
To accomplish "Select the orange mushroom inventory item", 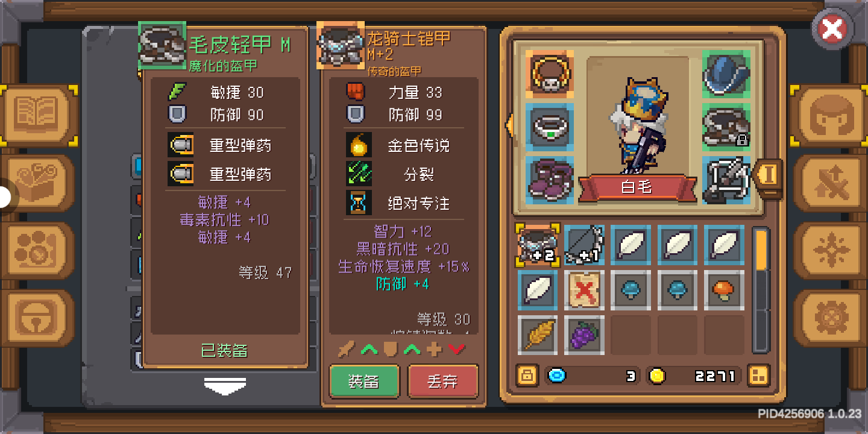I will [724, 291].
